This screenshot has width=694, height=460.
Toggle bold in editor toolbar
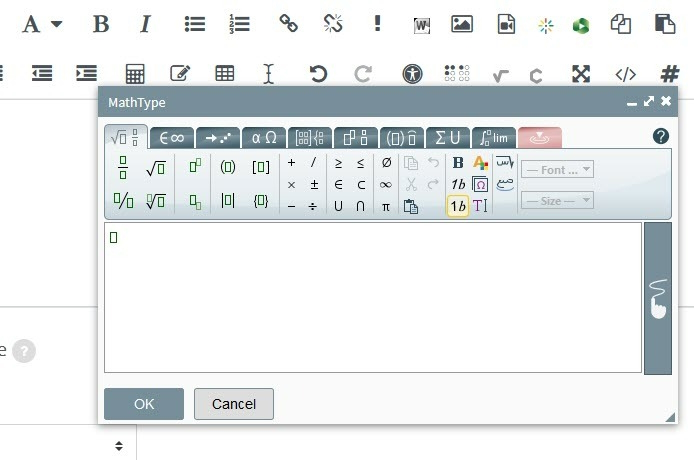tap(101, 24)
